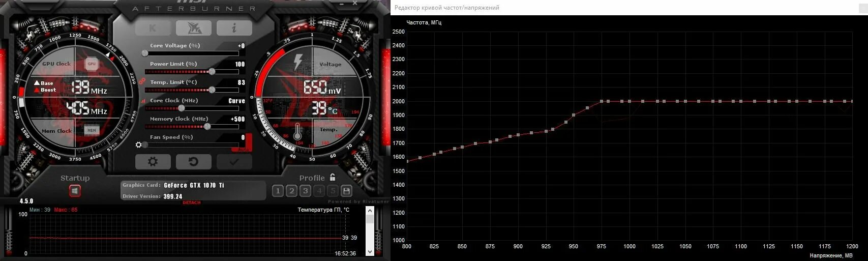Click the 39 °C temperature readout
This screenshot has width=868, height=261.
click(324, 108)
